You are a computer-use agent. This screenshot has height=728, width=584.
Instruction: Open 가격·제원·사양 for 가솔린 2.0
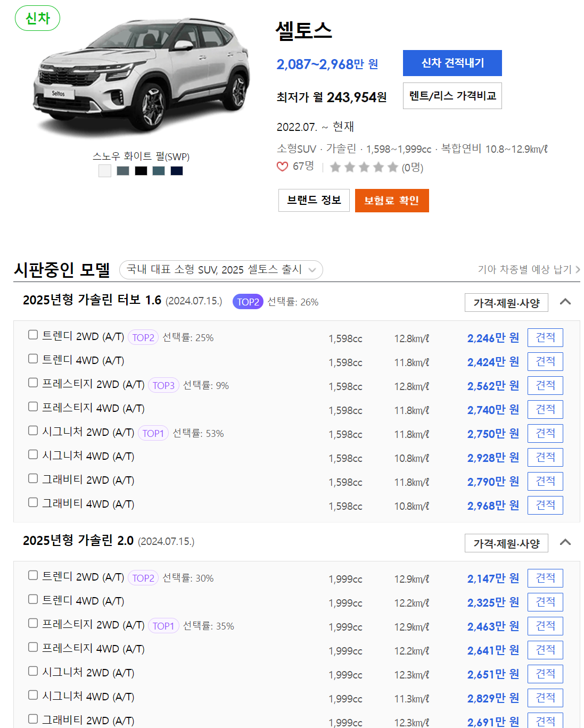(506, 543)
